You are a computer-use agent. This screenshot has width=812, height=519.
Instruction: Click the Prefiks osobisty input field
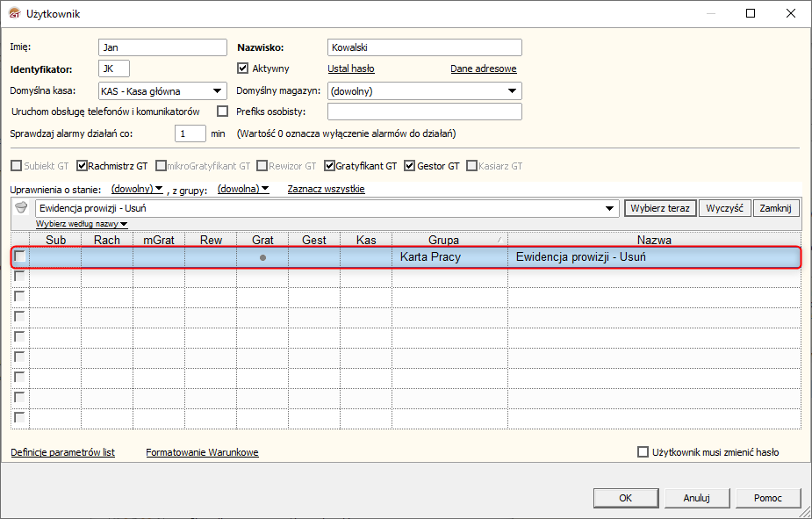tap(425, 112)
